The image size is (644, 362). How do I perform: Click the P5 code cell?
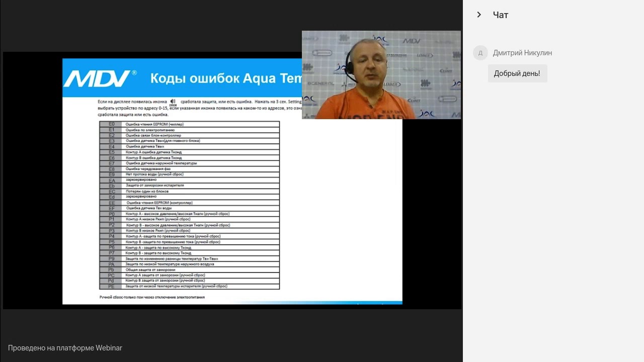[112, 242]
